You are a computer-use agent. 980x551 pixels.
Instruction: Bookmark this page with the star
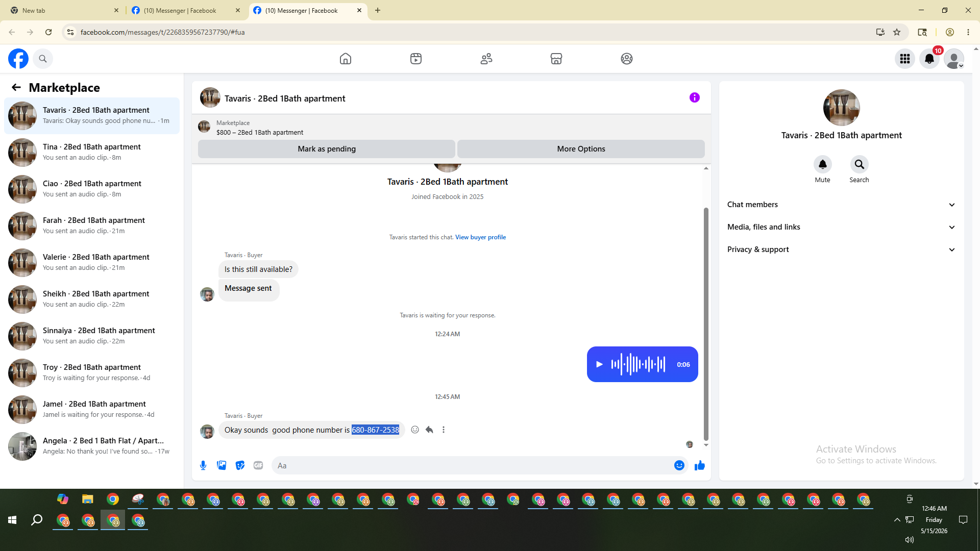897,32
